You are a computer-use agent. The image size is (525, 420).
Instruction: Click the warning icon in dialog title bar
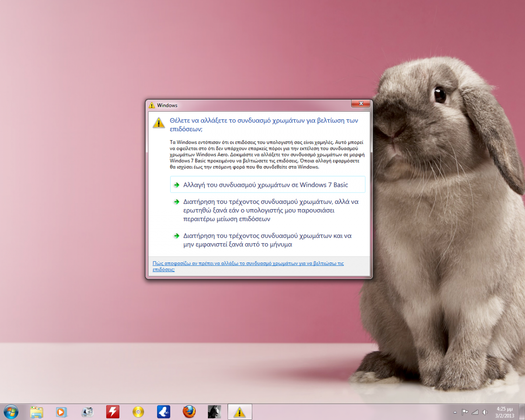click(151, 105)
